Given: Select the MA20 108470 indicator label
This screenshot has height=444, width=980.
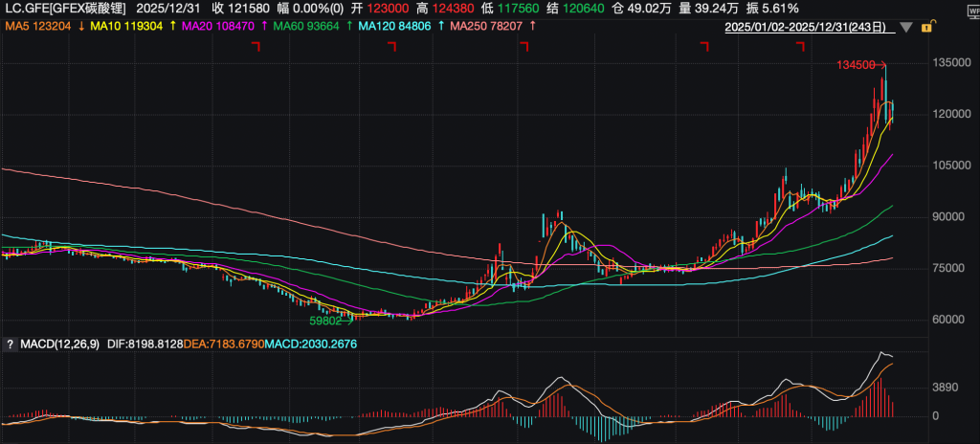Looking at the screenshot, I should (219, 27).
